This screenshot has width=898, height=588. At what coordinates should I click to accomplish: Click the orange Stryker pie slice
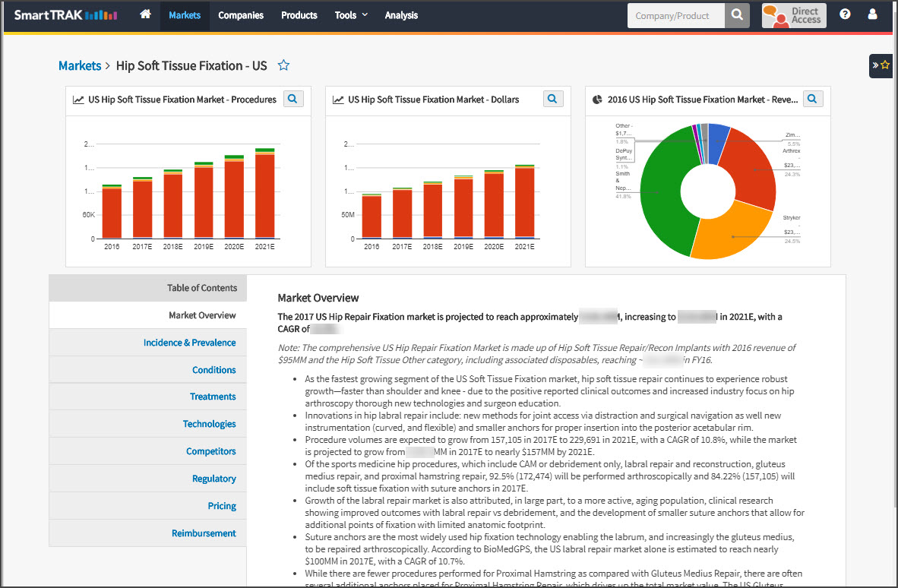[732, 236]
